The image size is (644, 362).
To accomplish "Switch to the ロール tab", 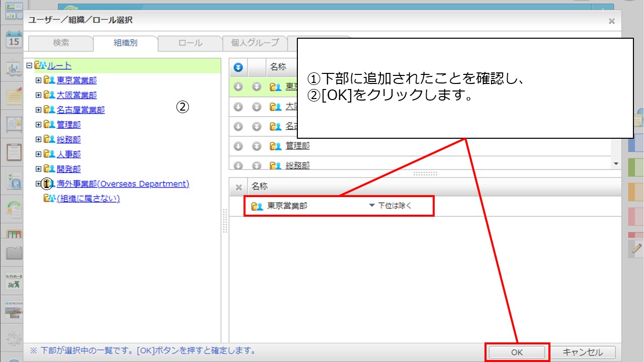I will pos(190,43).
